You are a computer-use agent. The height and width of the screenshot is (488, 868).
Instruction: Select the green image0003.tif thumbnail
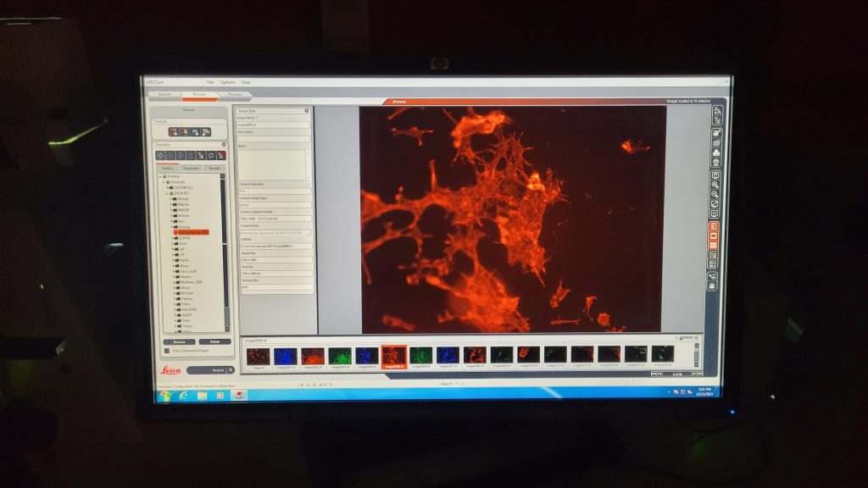pyautogui.click(x=340, y=358)
